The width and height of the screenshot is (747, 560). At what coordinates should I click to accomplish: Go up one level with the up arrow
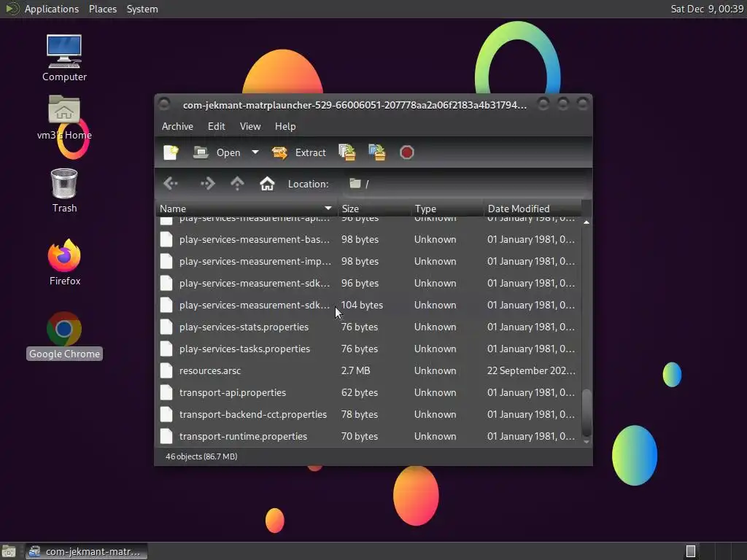pyautogui.click(x=237, y=183)
